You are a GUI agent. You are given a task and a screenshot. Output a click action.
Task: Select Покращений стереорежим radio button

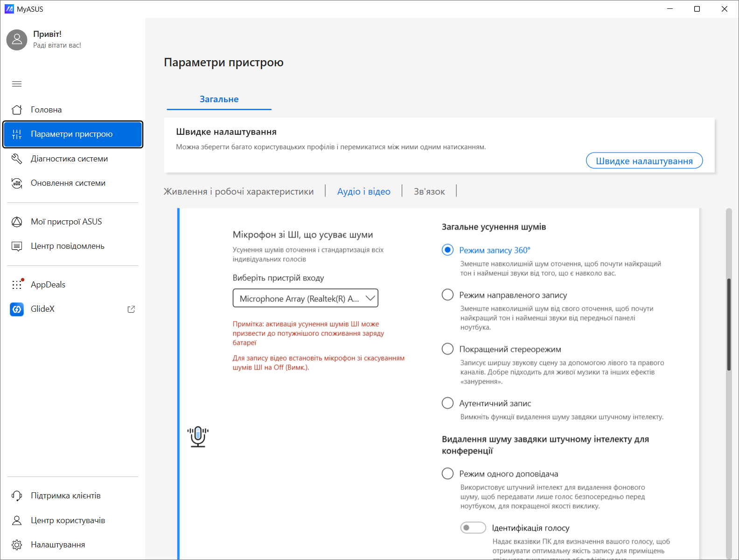(x=447, y=349)
